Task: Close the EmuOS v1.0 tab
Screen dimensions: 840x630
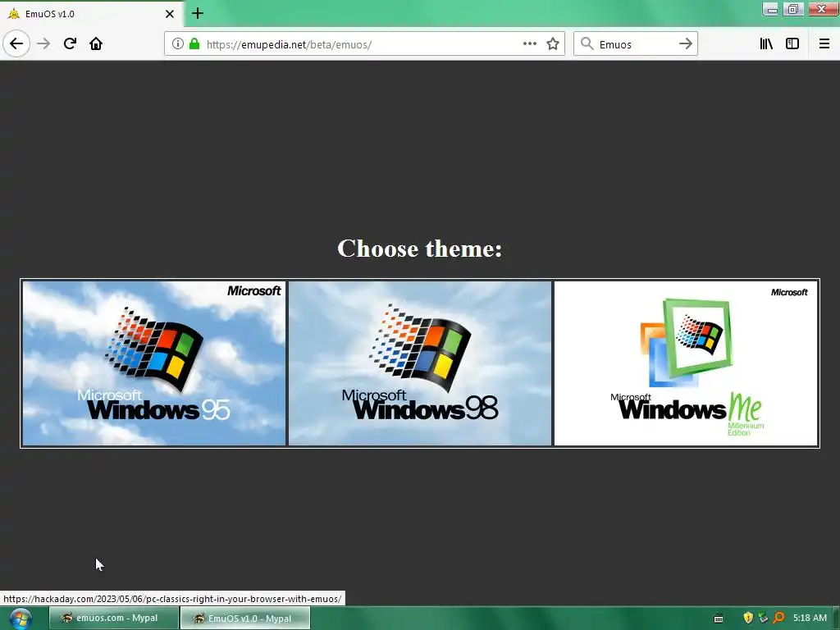Action: [x=169, y=14]
